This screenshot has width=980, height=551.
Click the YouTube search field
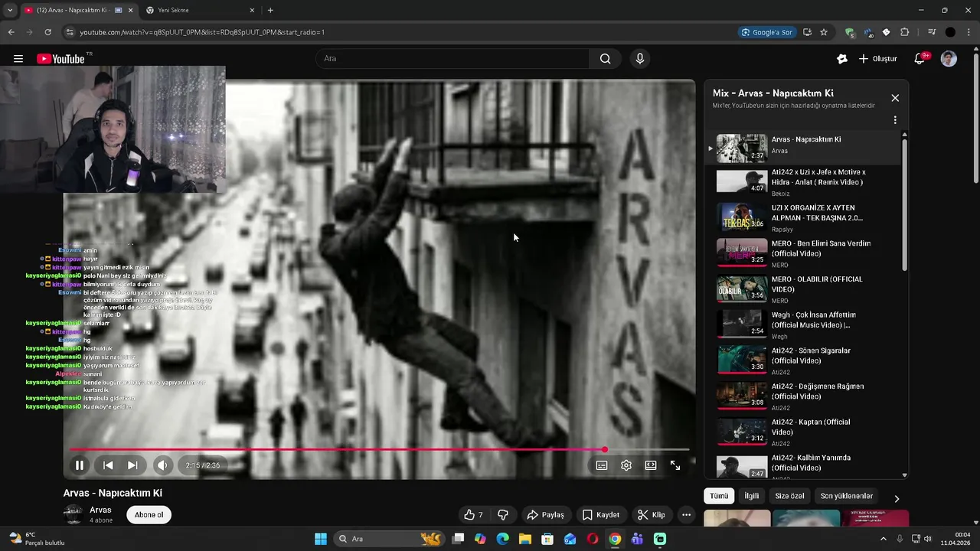[452, 59]
